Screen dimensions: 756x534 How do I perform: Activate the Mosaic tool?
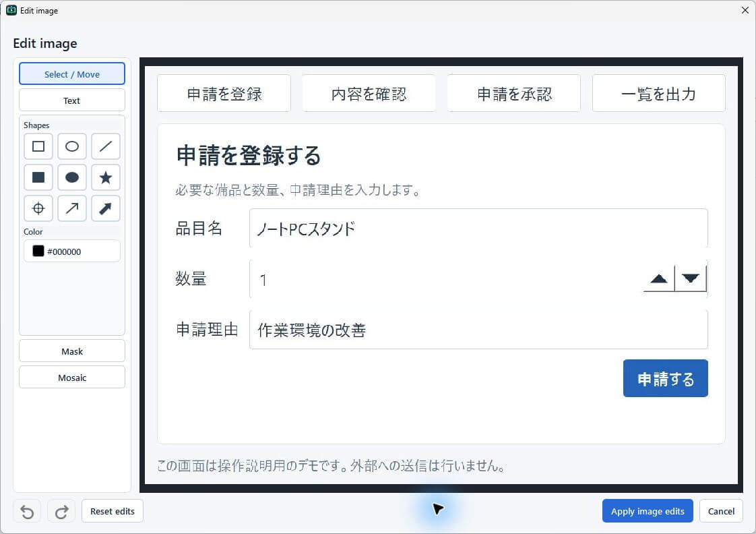[72, 378]
